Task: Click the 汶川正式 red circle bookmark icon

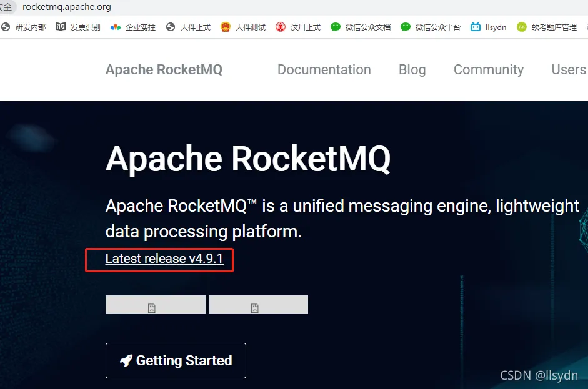Action: click(281, 27)
